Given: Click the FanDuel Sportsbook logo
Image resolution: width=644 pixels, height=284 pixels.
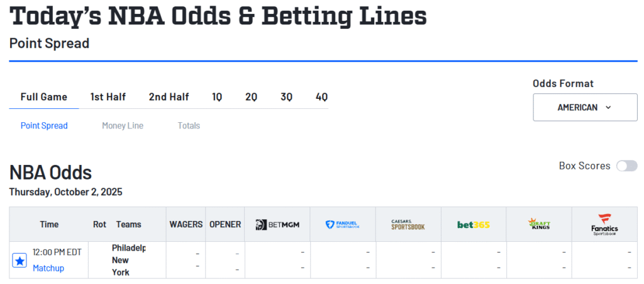Looking at the screenshot, I should pos(343,225).
